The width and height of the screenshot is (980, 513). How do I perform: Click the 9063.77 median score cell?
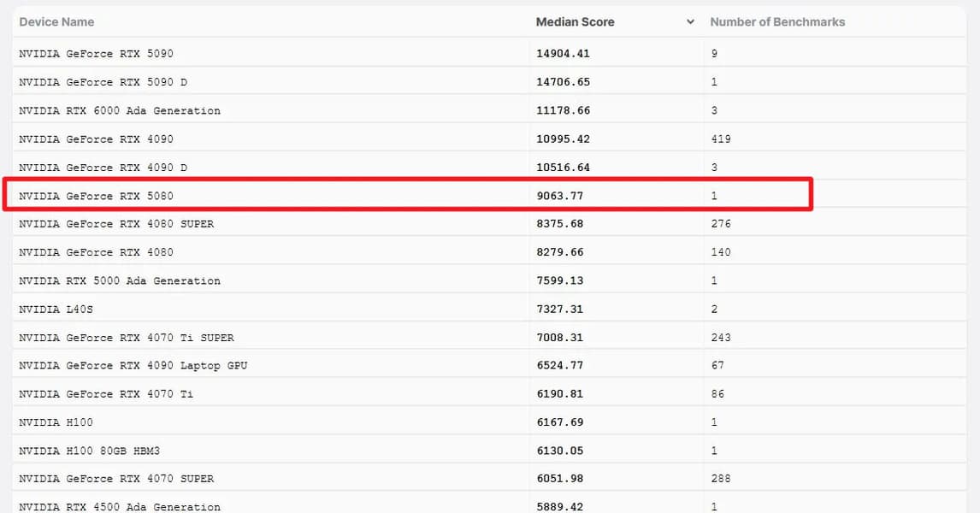pyautogui.click(x=560, y=196)
